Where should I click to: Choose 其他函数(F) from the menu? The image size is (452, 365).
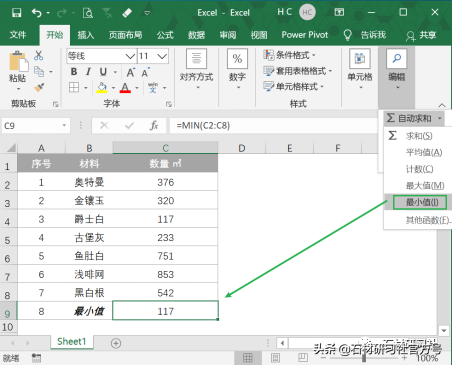click(418, 220)
